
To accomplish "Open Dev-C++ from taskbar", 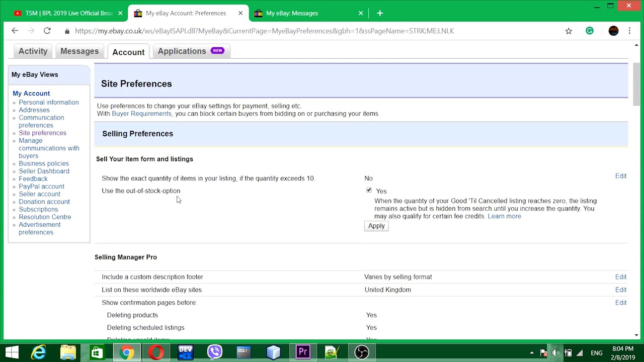I will [185, 352].
